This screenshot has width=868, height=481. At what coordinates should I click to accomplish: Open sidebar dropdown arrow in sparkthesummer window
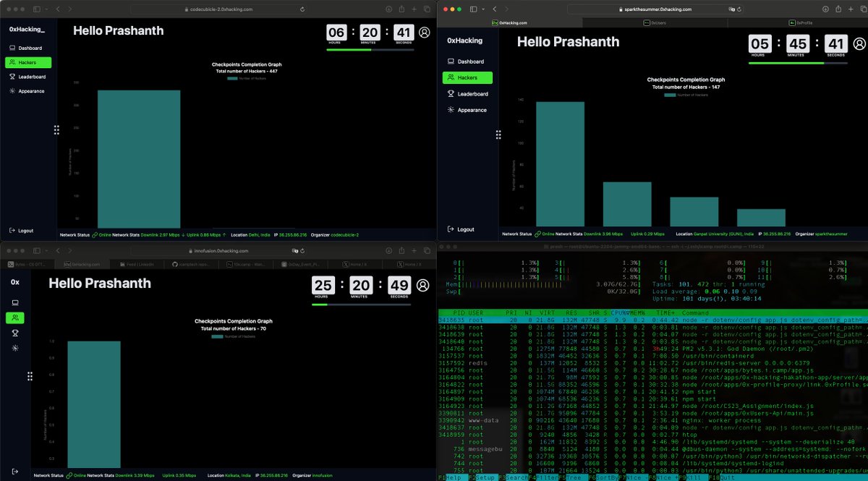483,9
